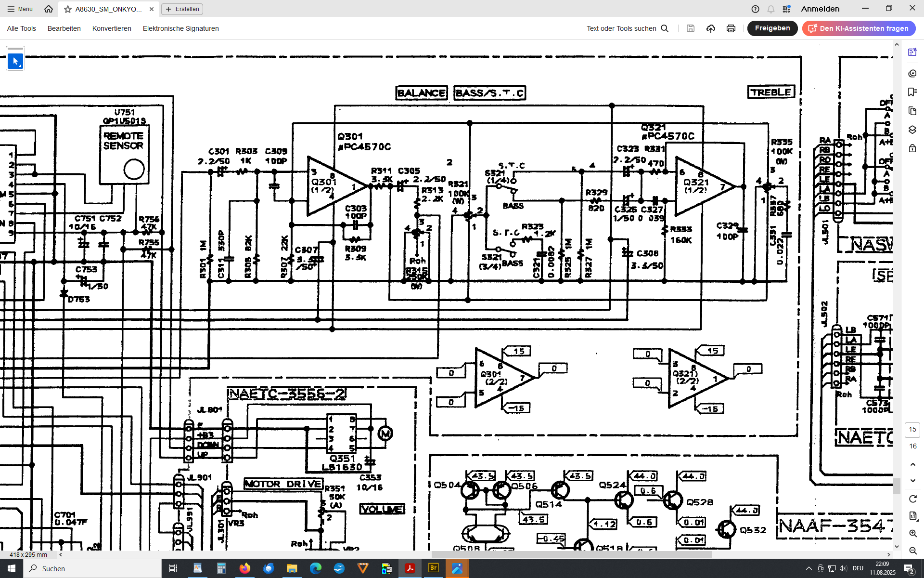
Task: Open the Calculator from the taskbar
Action: [x=221, y=568]
